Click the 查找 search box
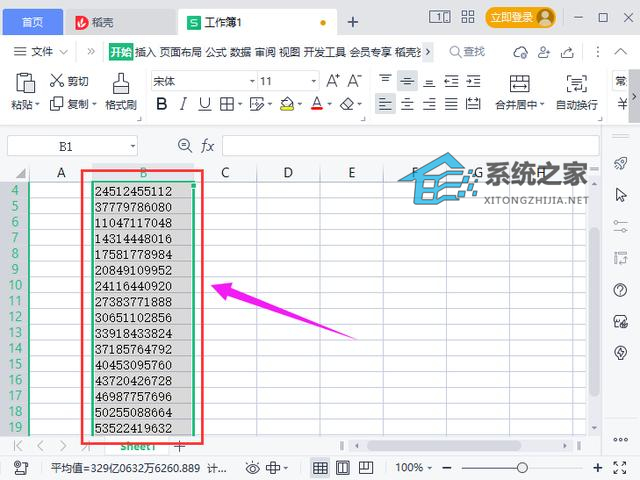 click(x=467, y=52)
